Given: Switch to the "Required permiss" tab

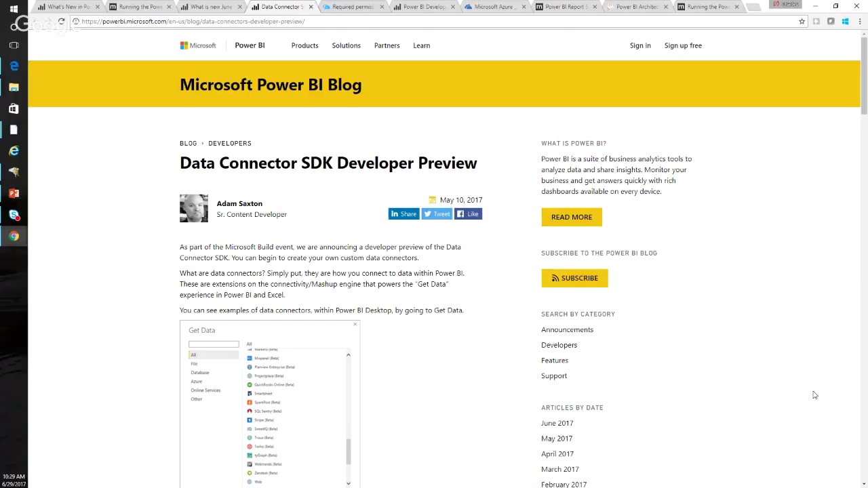Looking at the screenshot, I should coord(352,7).
